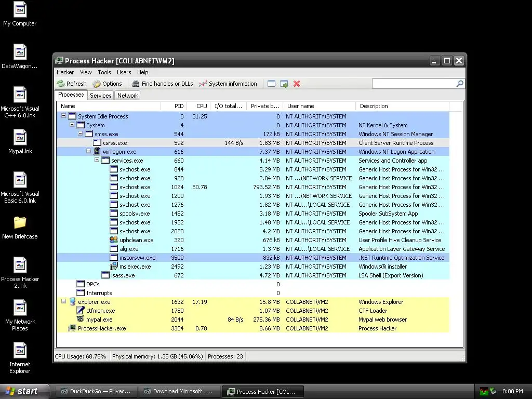Select the msiexec.exe installer icon

coord(114,266)
